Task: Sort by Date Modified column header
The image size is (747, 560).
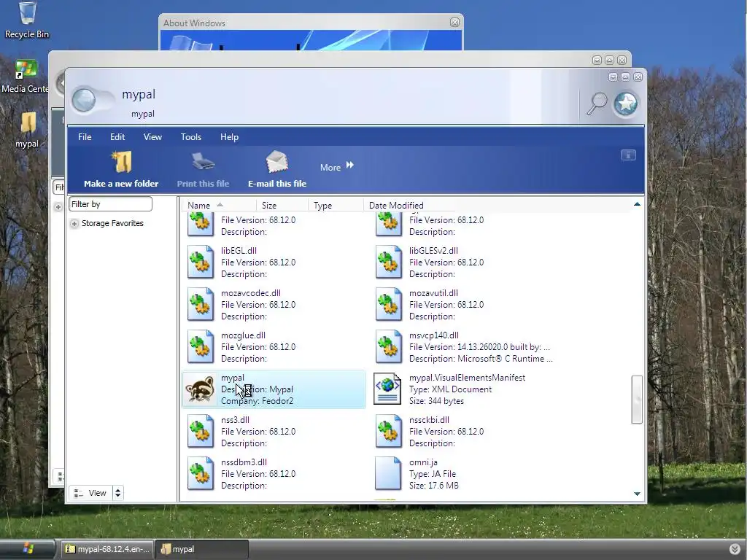Action: coord(410,205)
